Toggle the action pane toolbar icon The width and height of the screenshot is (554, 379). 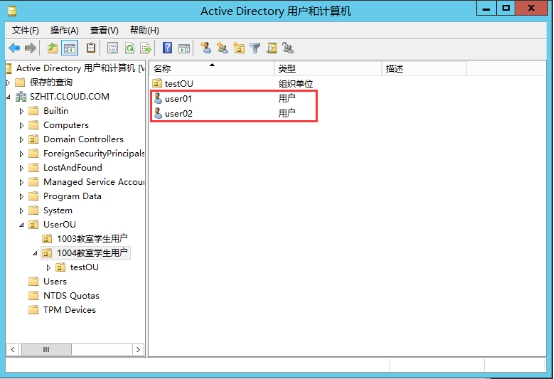184,48
